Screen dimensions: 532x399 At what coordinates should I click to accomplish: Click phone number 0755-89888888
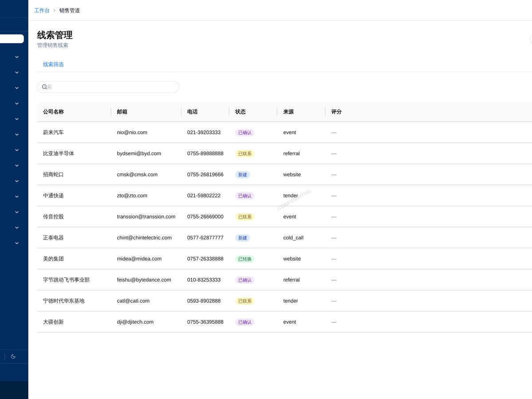click(x=205, y=153)
